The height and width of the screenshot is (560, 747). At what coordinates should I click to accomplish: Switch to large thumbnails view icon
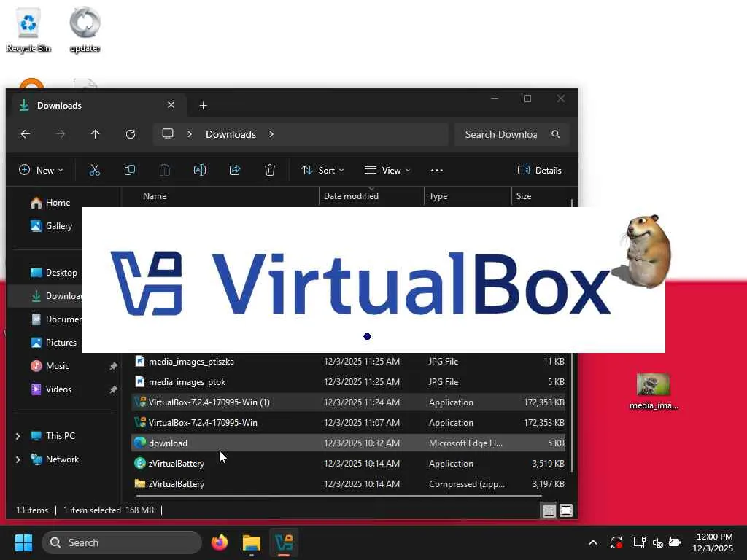(x=566, y=511)
